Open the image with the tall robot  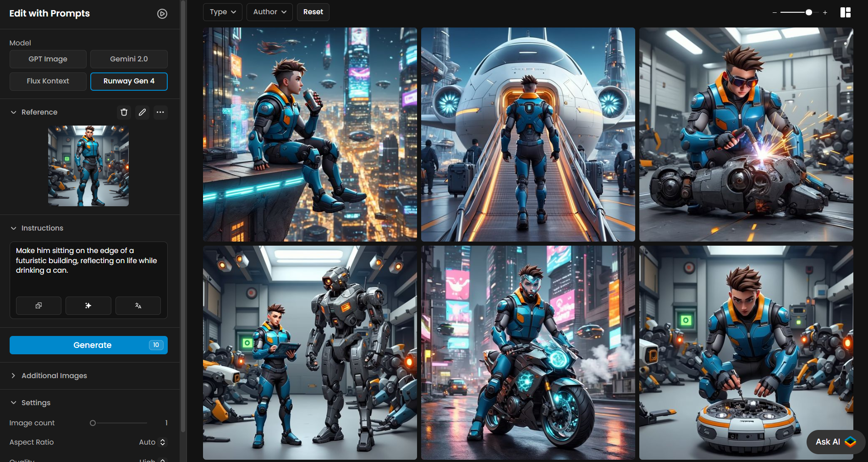310,352
